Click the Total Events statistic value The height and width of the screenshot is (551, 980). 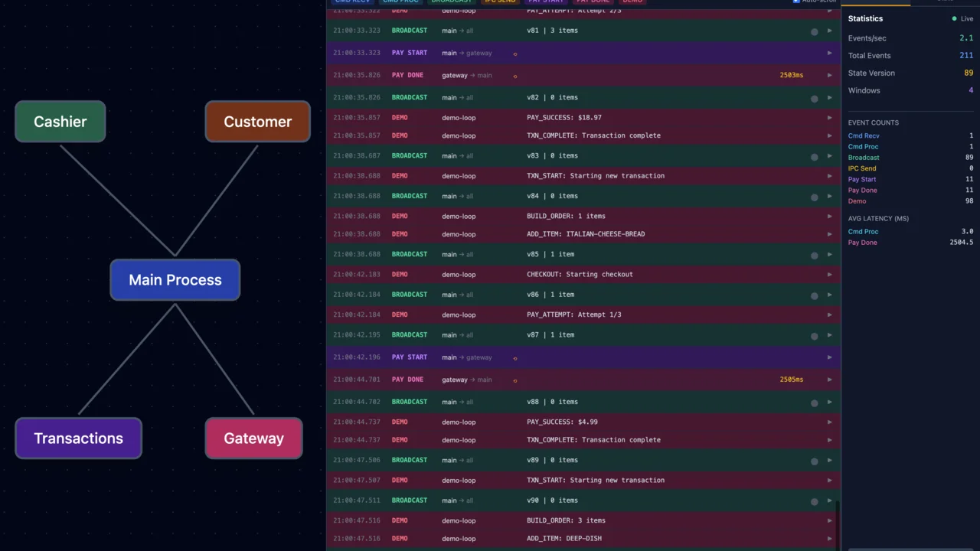(966, 55)
